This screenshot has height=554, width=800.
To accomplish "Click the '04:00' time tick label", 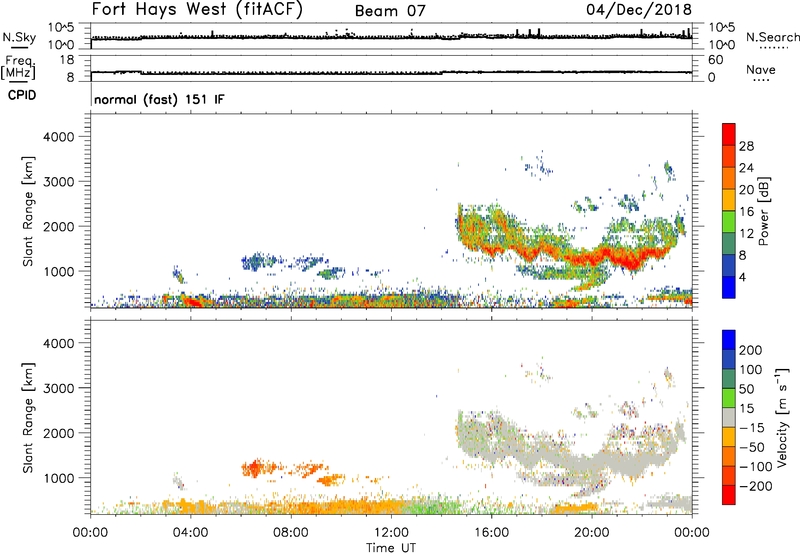I will [190, 533].
